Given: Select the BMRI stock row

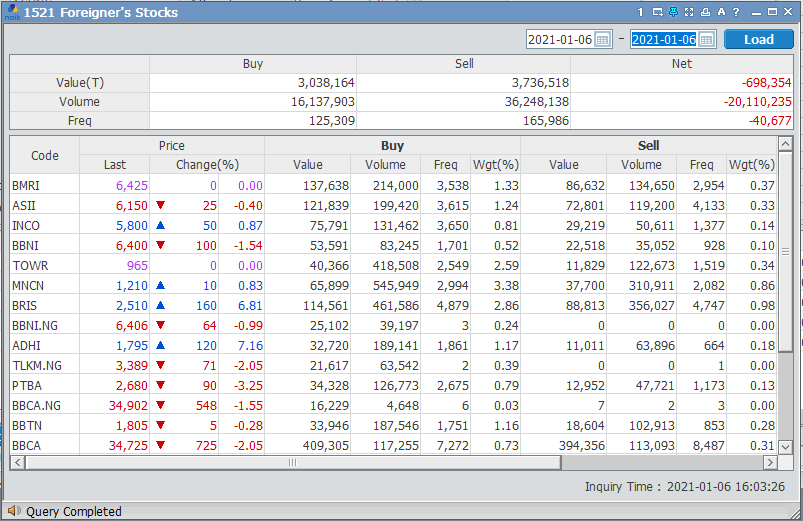Looking at the screenshot, I should [x=26, y=185].
